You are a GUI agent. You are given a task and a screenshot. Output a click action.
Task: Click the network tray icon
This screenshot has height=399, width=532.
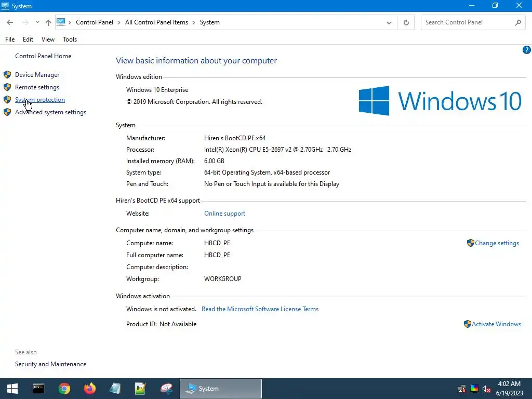tap(462, 389)
